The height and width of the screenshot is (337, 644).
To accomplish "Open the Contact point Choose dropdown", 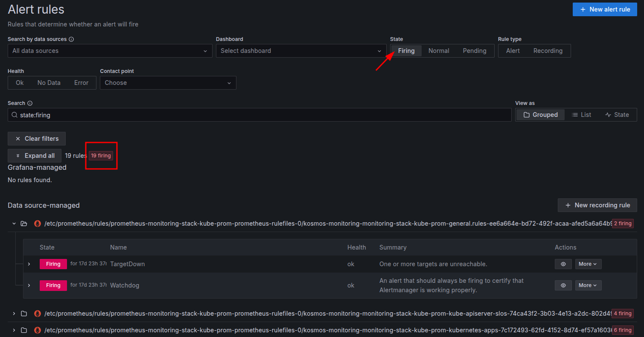I will pos(168,83).
